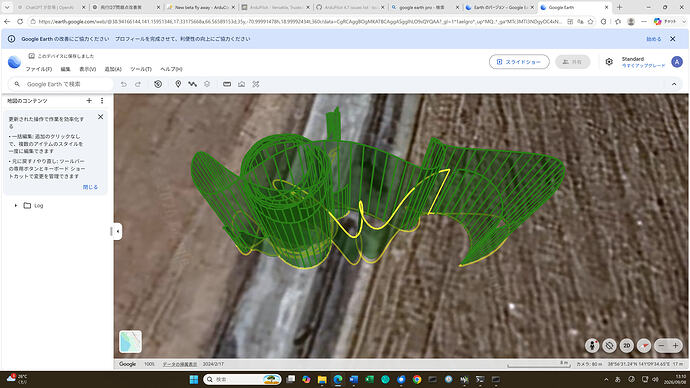Open taskbar weather widget
The width and height of the screenshot is (690, 388).
(17, 379)
